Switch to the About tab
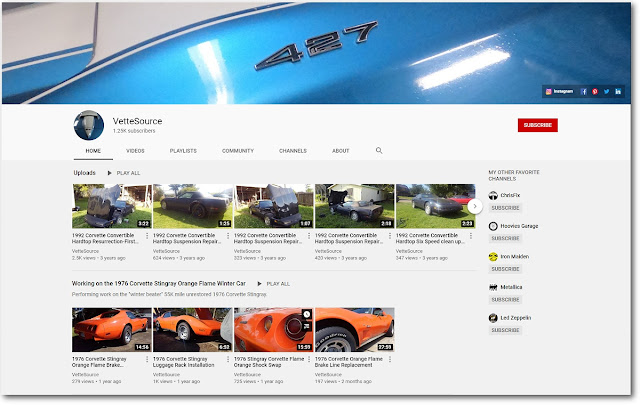Viewport: 640px width, 405px height. click(341, 151)
